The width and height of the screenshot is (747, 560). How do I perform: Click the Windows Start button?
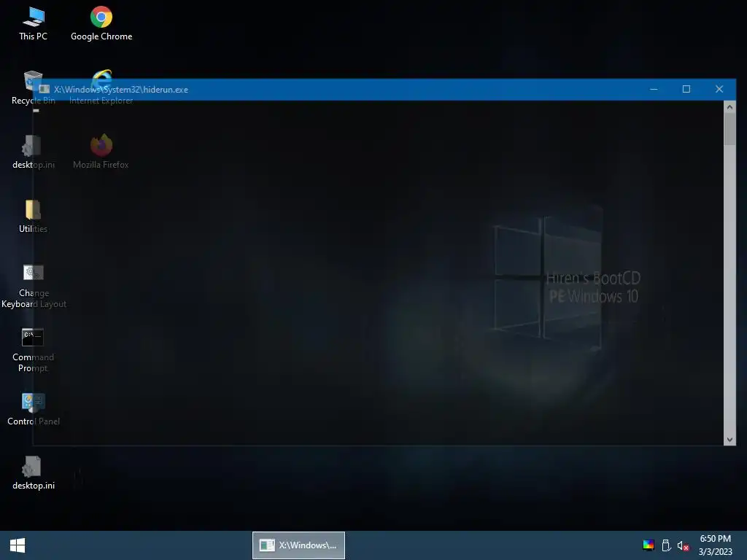click(18, 545)
